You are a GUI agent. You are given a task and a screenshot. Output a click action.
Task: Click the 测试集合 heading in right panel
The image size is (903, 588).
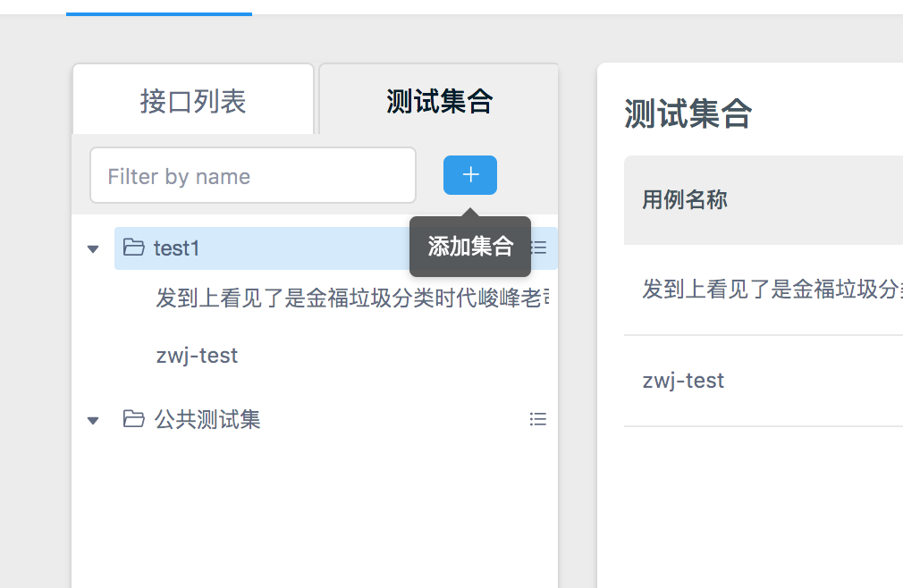coord(688,114)
